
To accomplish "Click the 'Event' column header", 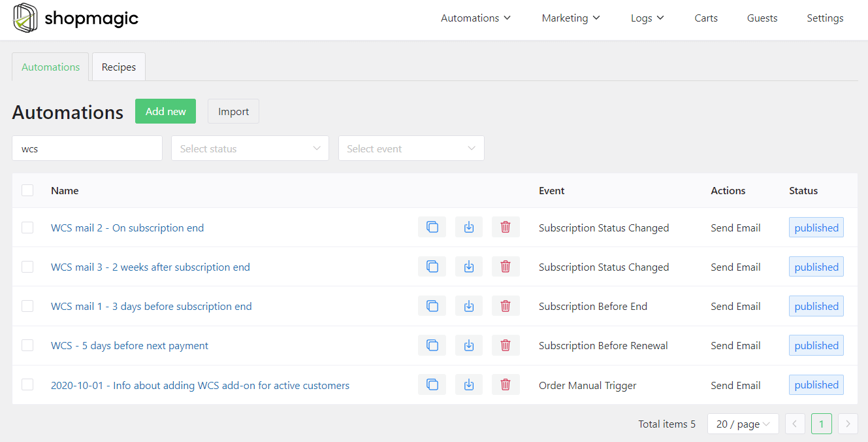I will pyautogui.click(x=552, y=190).
